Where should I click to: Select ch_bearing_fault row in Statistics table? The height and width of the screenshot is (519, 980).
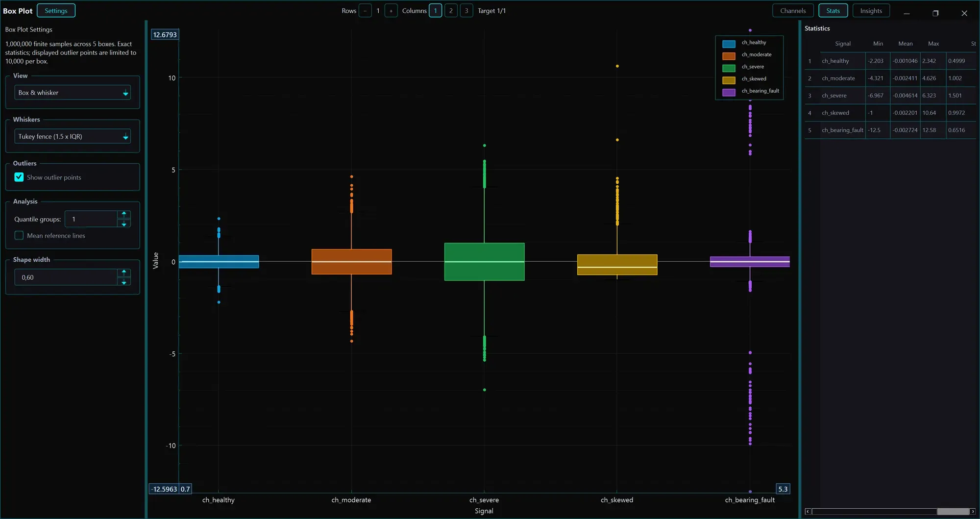(x=890, y=130)
